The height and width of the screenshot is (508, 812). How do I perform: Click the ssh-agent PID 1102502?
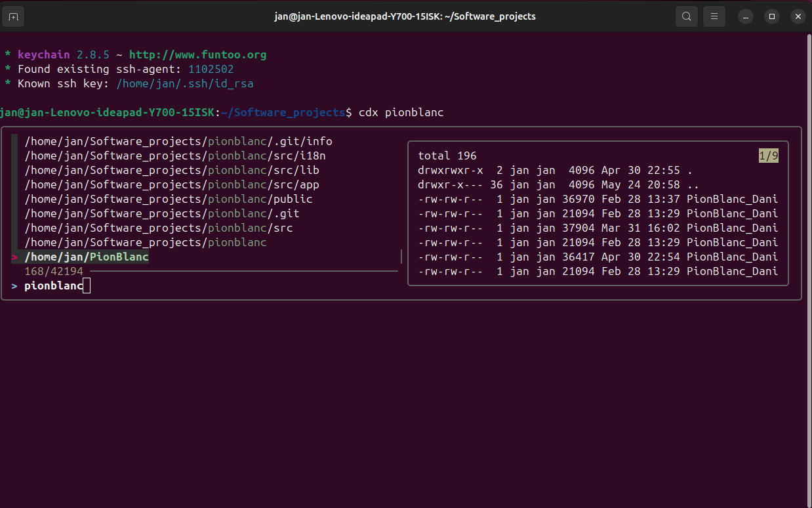(211, 69)
